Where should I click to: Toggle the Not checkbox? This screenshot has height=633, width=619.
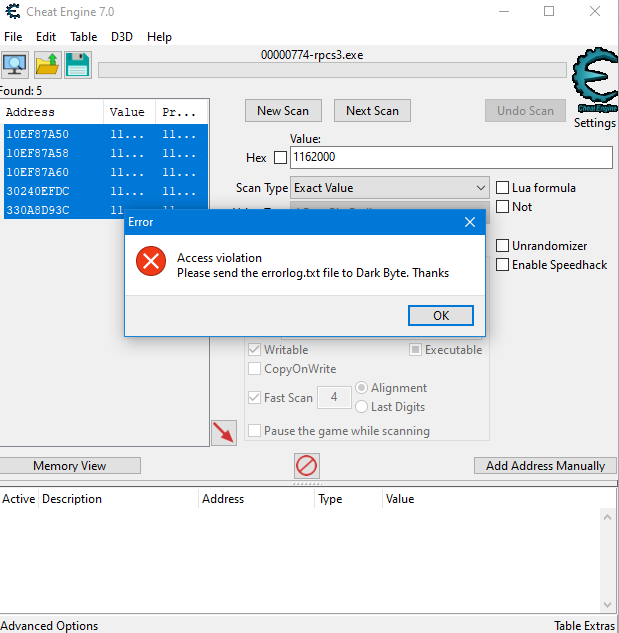[x=502, y=207]
